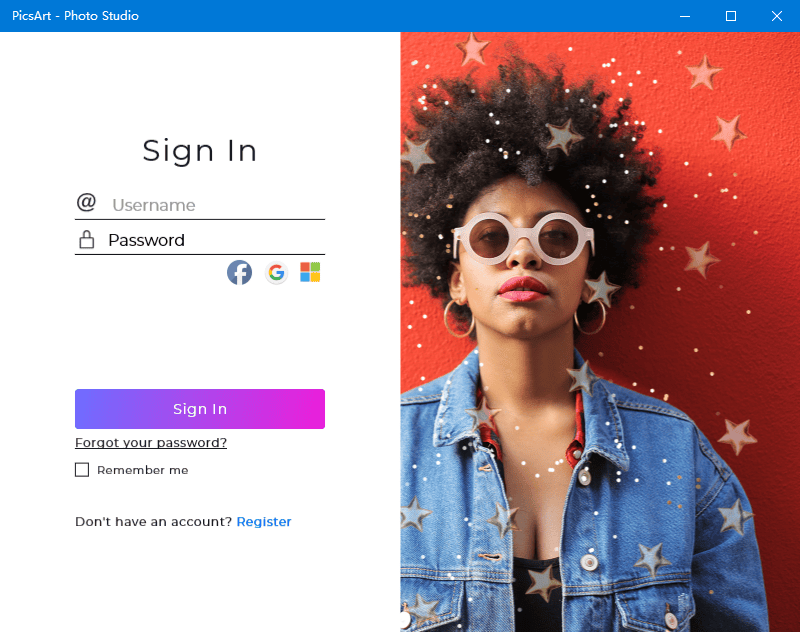The image size is (800, 632).
Task: Click the @ icon beside Username
Action: (x=86, y=202)
